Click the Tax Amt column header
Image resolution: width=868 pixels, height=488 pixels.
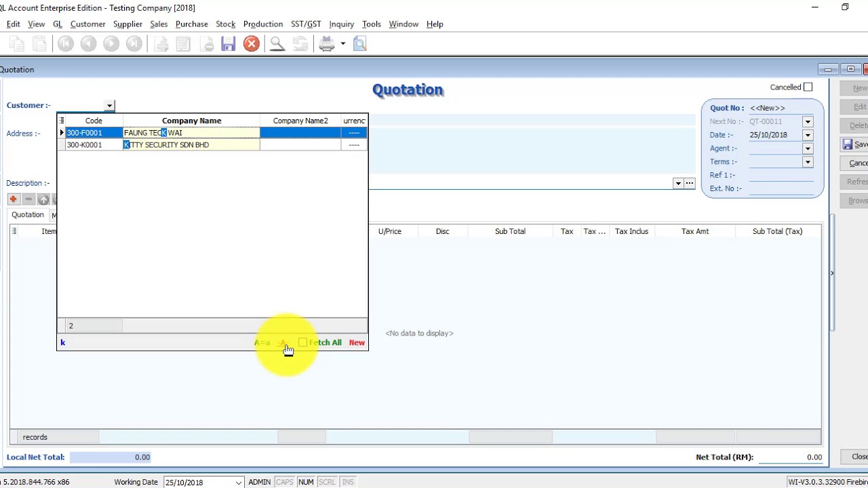tap(695, 231)
